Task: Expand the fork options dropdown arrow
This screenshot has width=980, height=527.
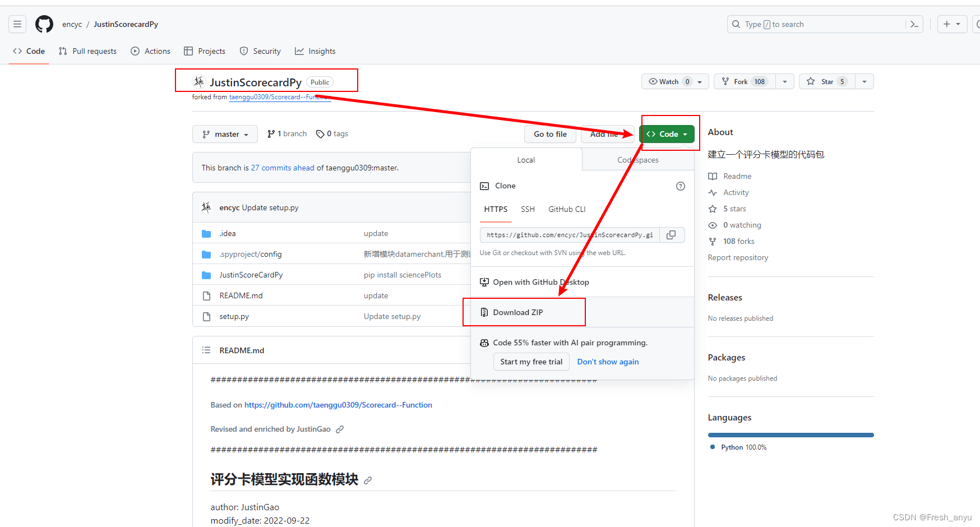Action: click(785, 81)
